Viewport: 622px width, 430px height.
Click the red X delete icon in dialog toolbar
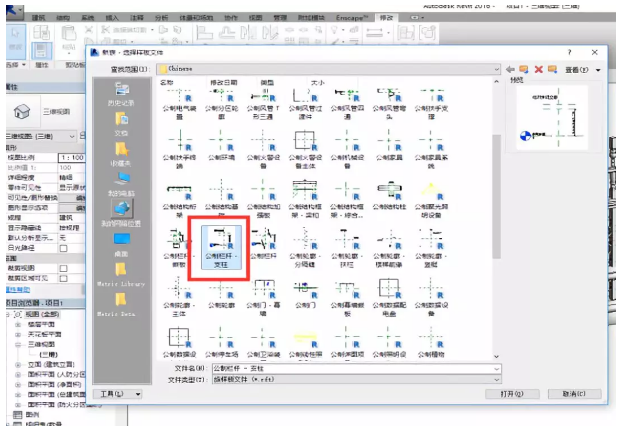pyautogui.click(x=538, y=69)
